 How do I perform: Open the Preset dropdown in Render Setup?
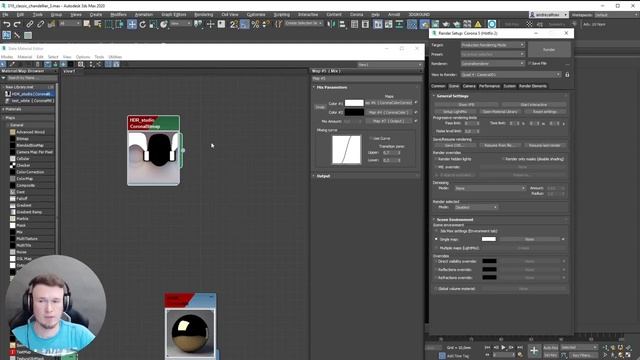(493, 54)
